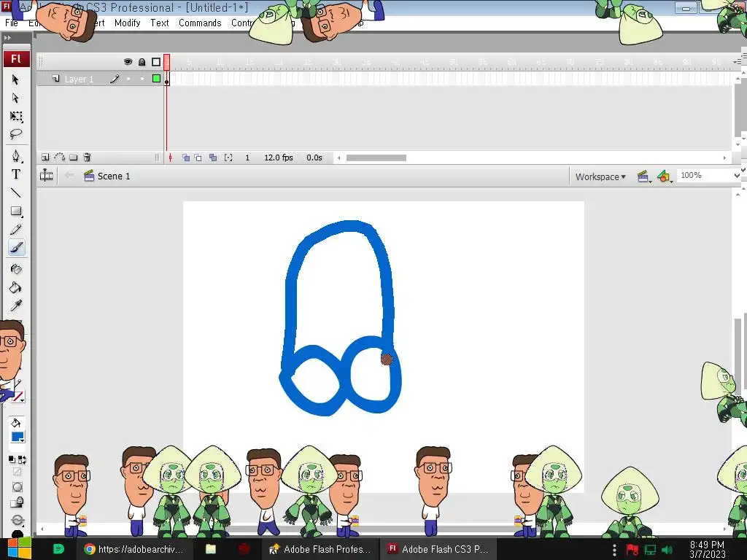
Task: Toggle Layer 1 lock dot
Action: click(x=142, y=79)
